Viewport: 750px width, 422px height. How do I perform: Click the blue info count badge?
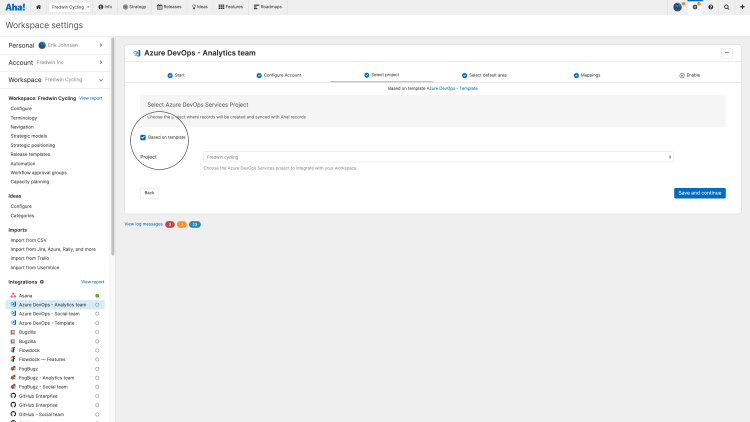(x=195, y=224)
